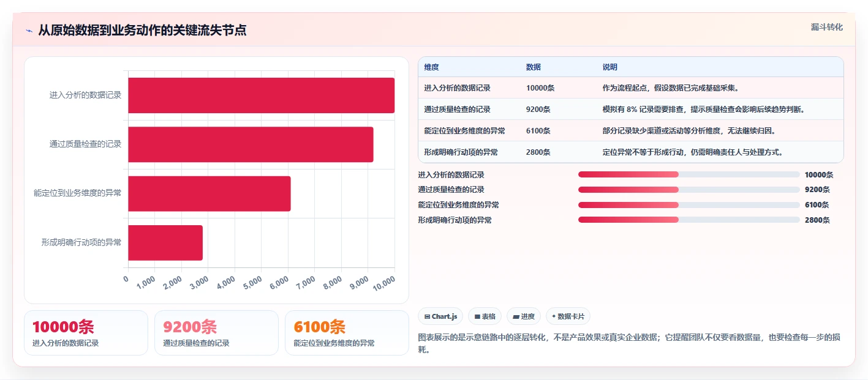Click the 10000条 table cell

[x=540, y=88]
